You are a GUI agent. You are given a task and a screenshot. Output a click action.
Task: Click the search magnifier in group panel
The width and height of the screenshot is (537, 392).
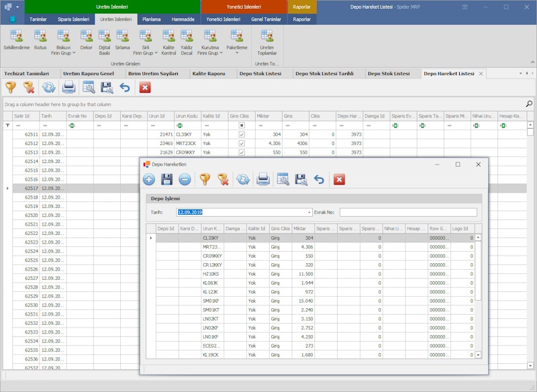pyautogui.click(x=529, y=104)
